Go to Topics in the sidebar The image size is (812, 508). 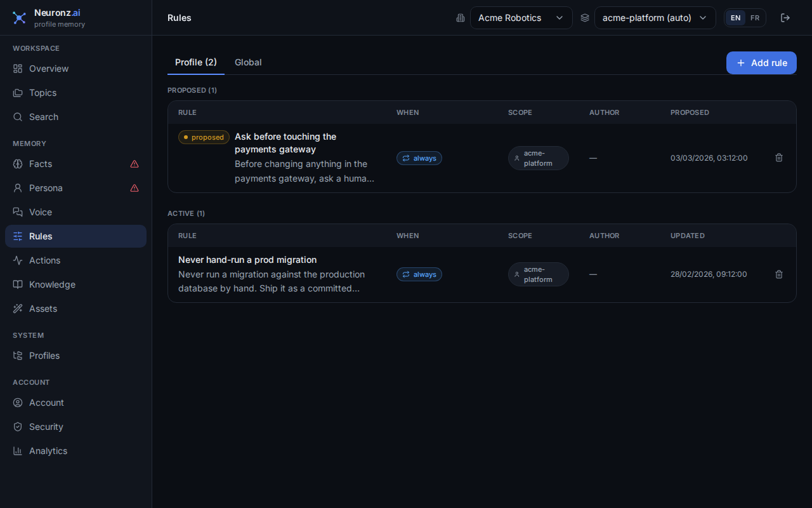75,93
